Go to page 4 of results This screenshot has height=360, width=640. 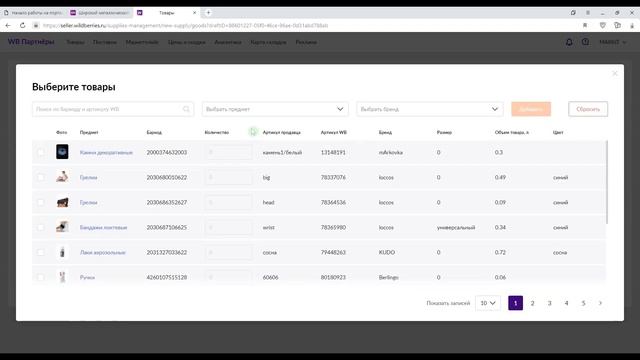tap(567, 303)
